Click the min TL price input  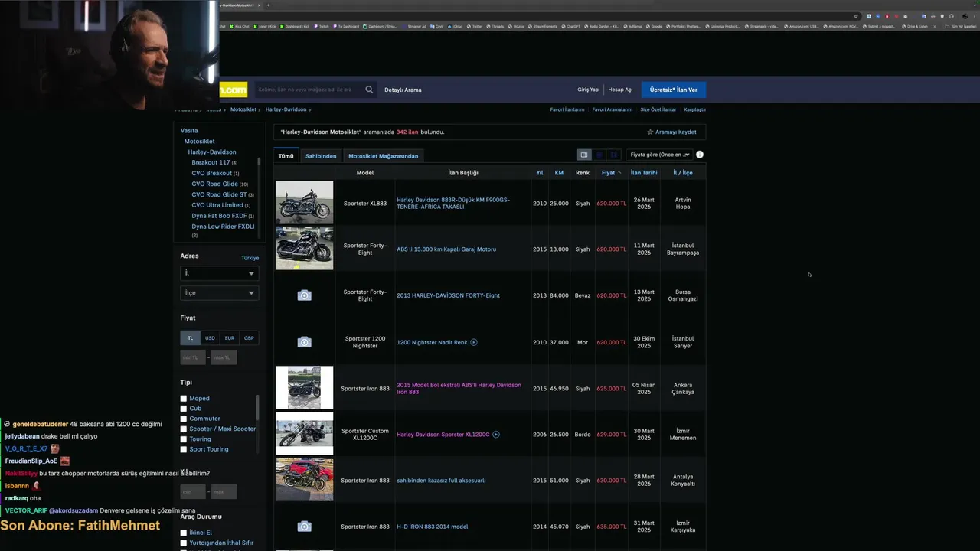(193, 357)
